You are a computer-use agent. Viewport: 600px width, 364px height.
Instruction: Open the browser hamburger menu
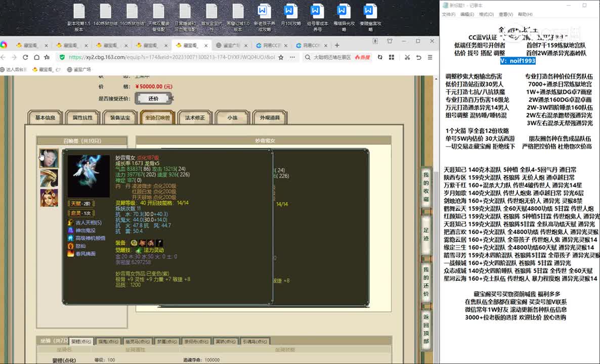click(x=430, y=57)
